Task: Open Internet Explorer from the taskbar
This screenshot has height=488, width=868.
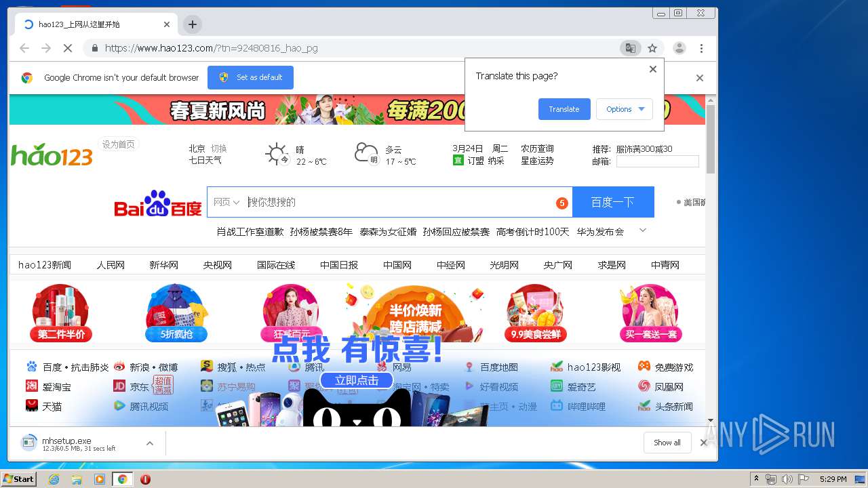Action: pos(54,479)
